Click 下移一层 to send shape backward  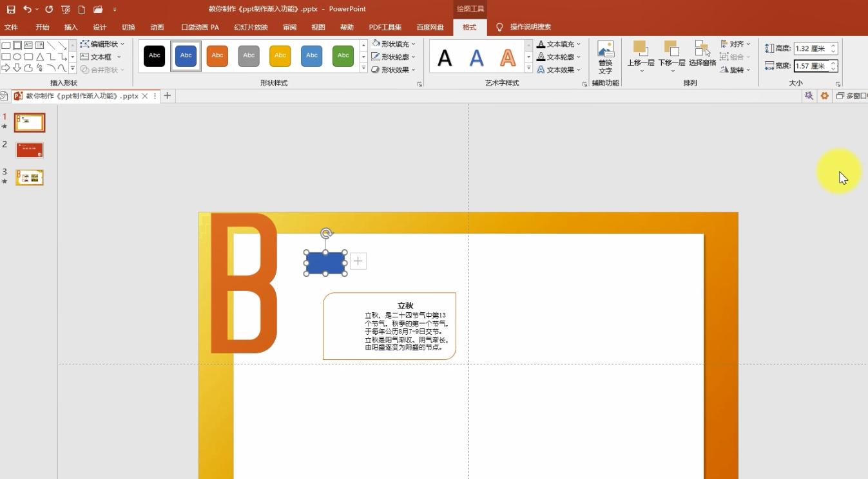click(671, 50)
